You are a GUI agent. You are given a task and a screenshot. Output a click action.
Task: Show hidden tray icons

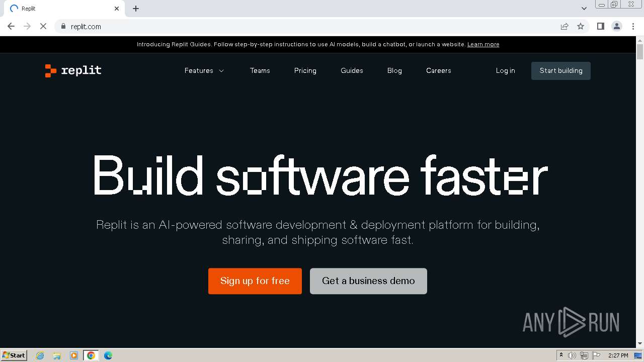click(561, 355)
